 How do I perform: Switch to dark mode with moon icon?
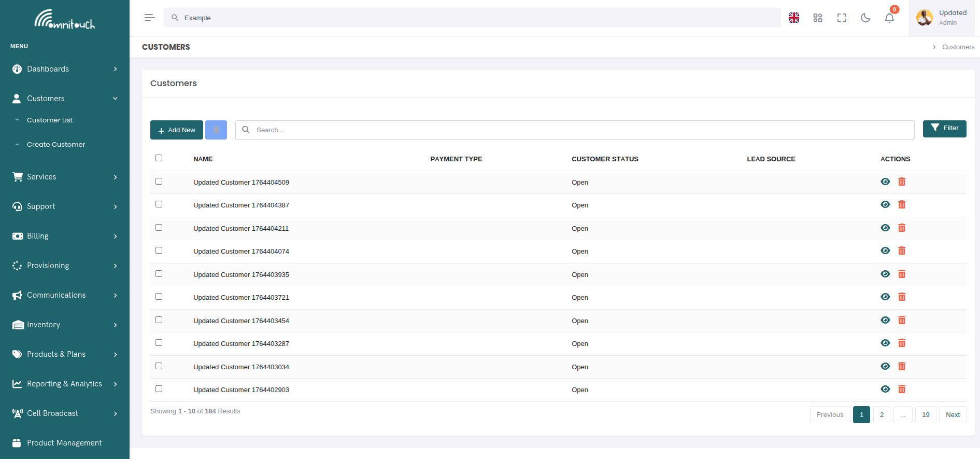865,18
